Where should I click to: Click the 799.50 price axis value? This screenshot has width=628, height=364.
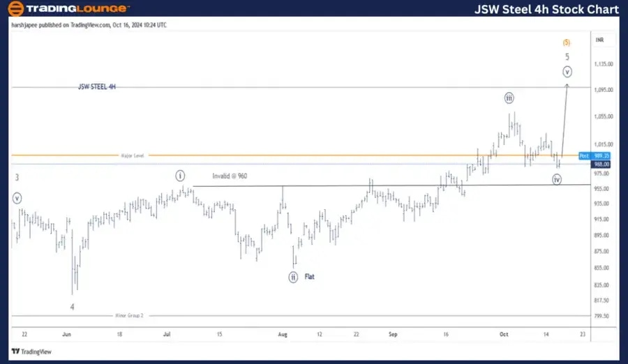point(601,316)
